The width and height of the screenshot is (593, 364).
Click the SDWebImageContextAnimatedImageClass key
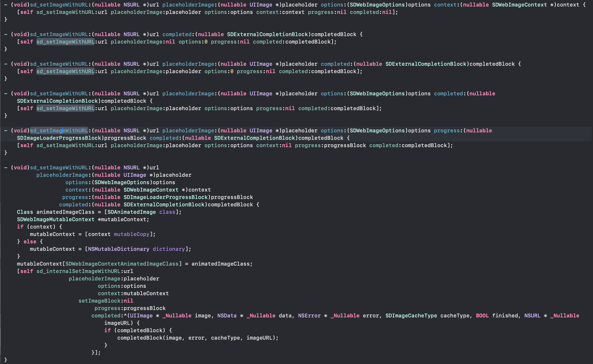122,264
